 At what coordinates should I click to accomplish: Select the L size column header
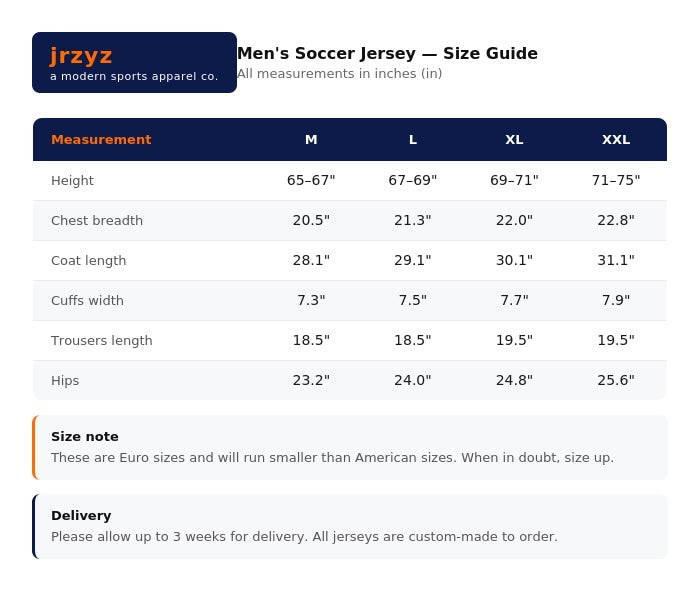tap(413, 140)
